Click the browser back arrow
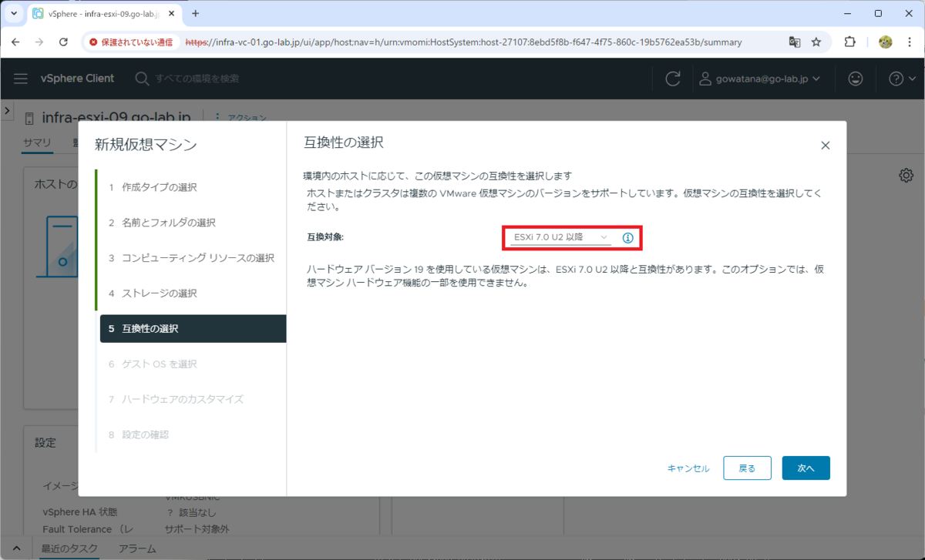925x560 pixels. click(16, 42)
